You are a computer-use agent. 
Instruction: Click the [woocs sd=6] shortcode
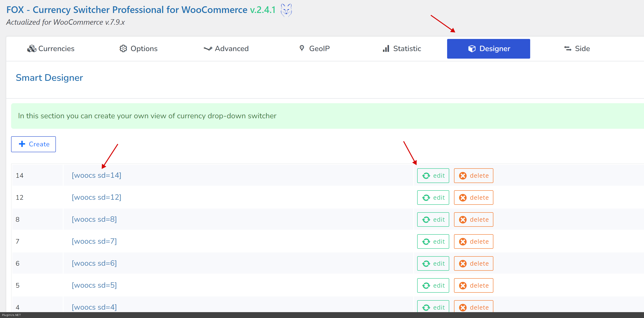point(94,263)
